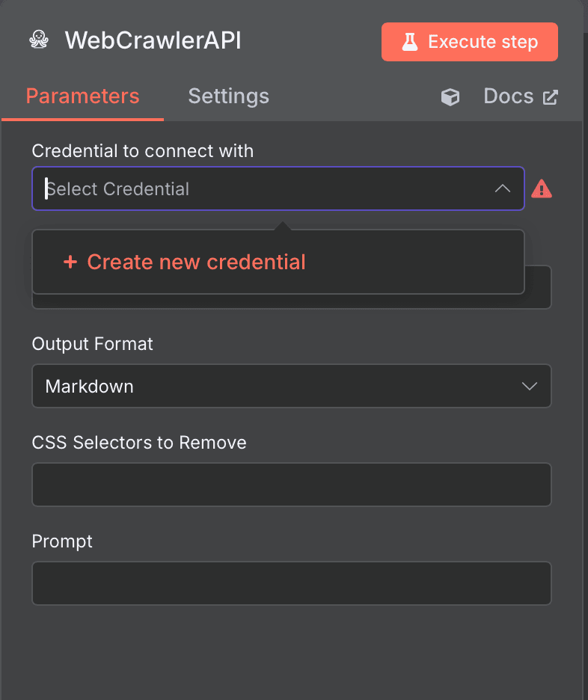Click the flask icon in Execute step
The height and width of the screenshot is (700, 588).
point(409,42)
